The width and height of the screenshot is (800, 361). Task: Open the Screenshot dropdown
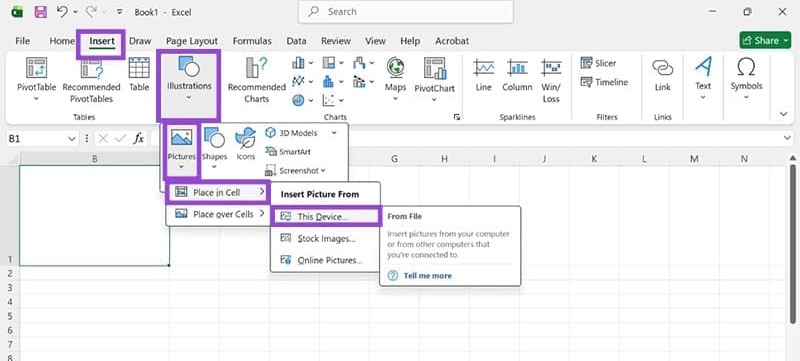click(x=295, y=170)
